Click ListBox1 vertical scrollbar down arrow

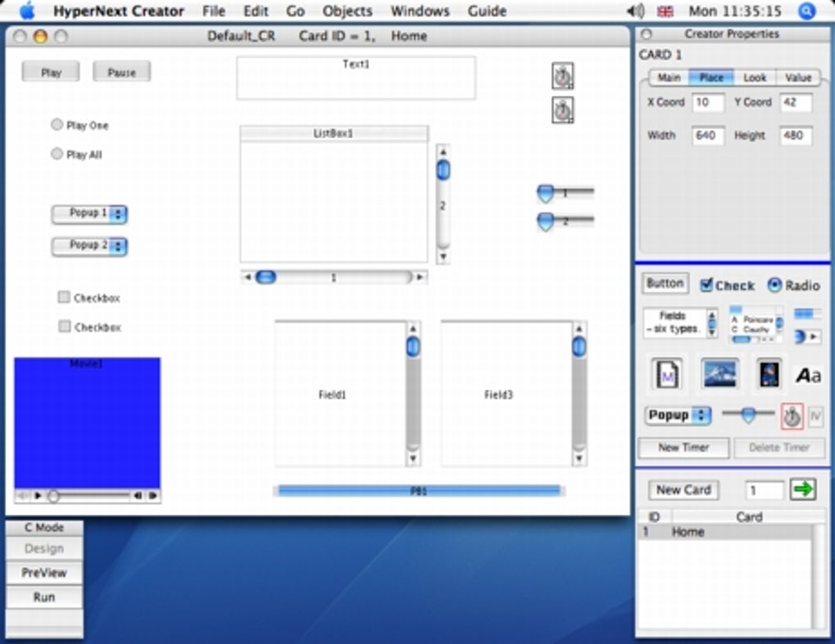[x=443, y=256]
